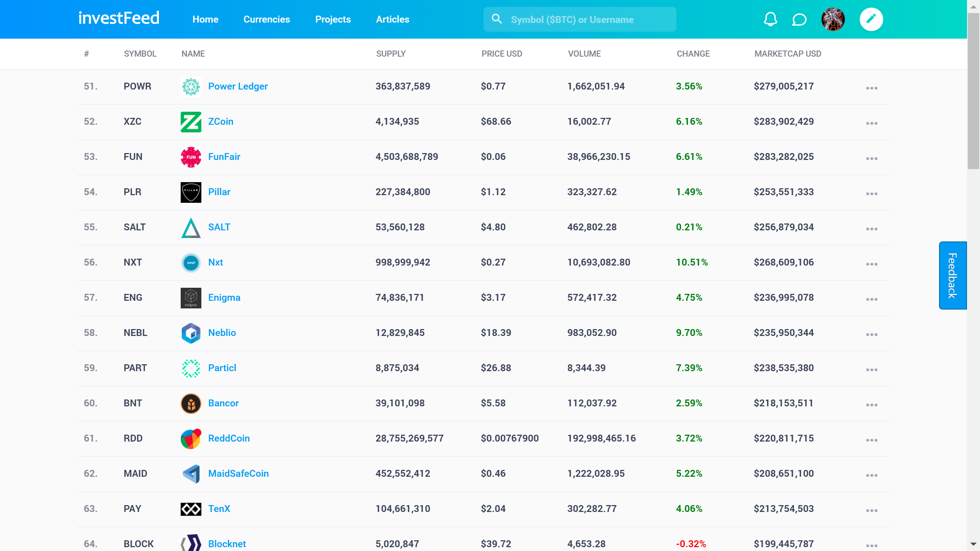Image resolution: width=980 pixels, height=551 pixels.
Task: Sort by the NAME column header
Action: (193, 54)
